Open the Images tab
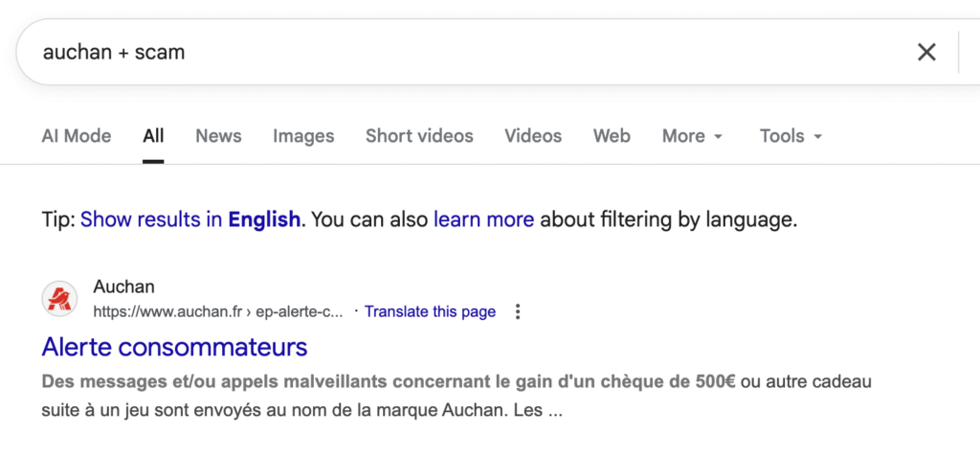This screenshot has height=457, width=980. pyautogui.click(x=303, y=136)
